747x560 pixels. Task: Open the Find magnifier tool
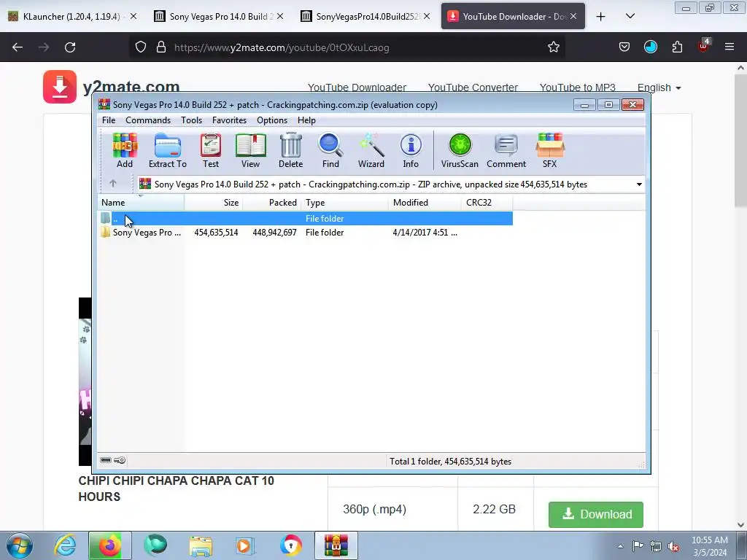[330, 150]
